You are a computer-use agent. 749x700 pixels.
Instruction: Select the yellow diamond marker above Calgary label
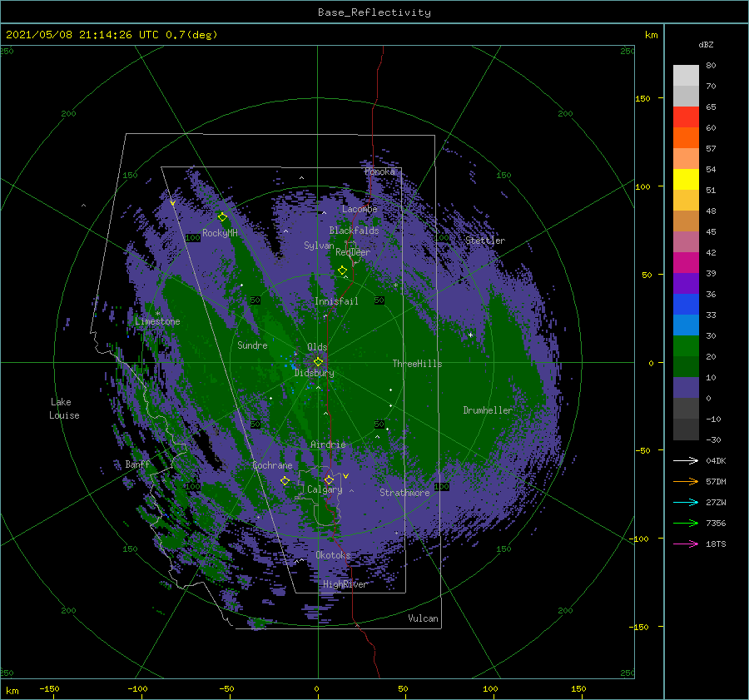[329, 479]
